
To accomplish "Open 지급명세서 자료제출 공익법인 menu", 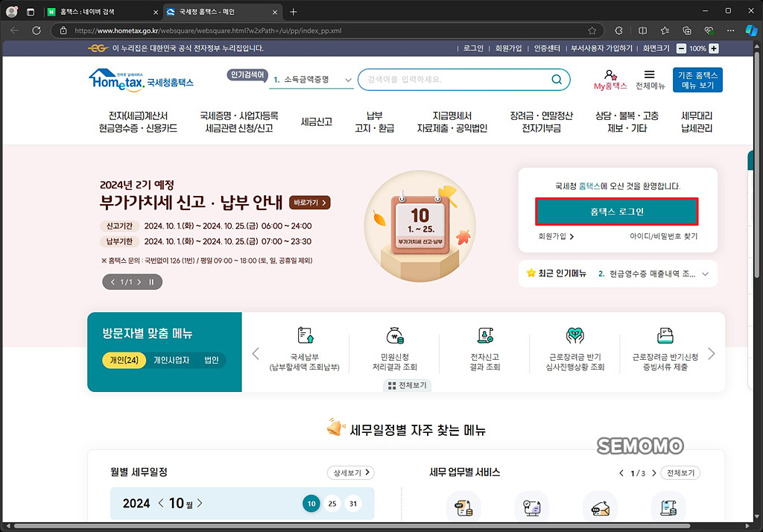I will (452, 121).
